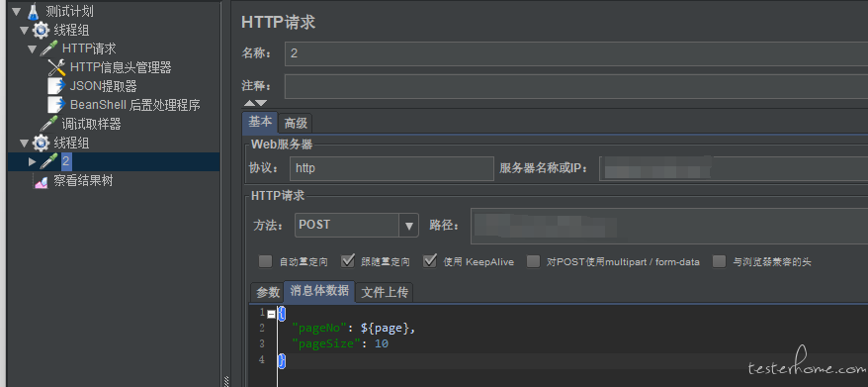Enable multipart / form-data for POST checkbox
This screenshot has width=868, height=387.
pyautogui.click(x=533, y=261)
